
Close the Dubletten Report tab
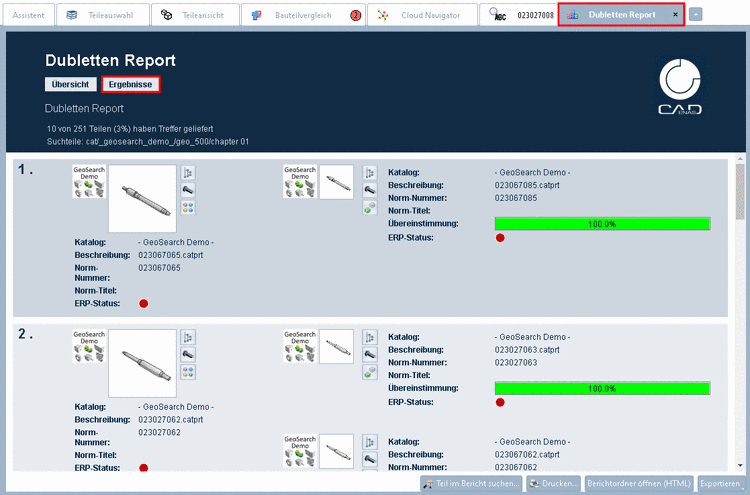point(675,14)
